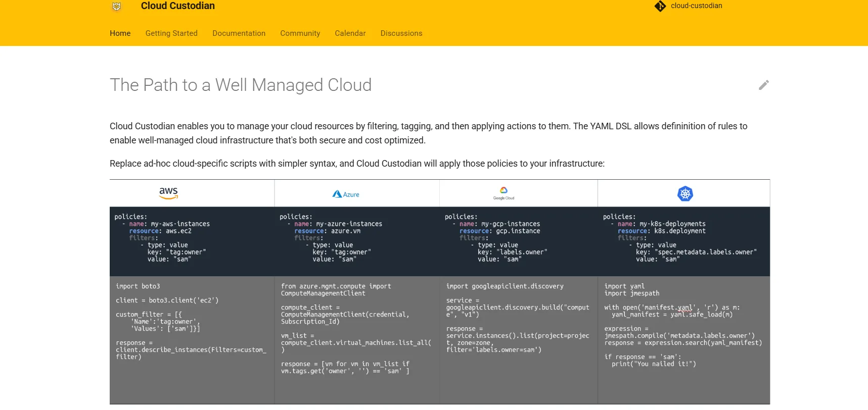Click the Cloud Custodian logo icon
This screenshot has width=868, height=410.
tap(117, 7)
